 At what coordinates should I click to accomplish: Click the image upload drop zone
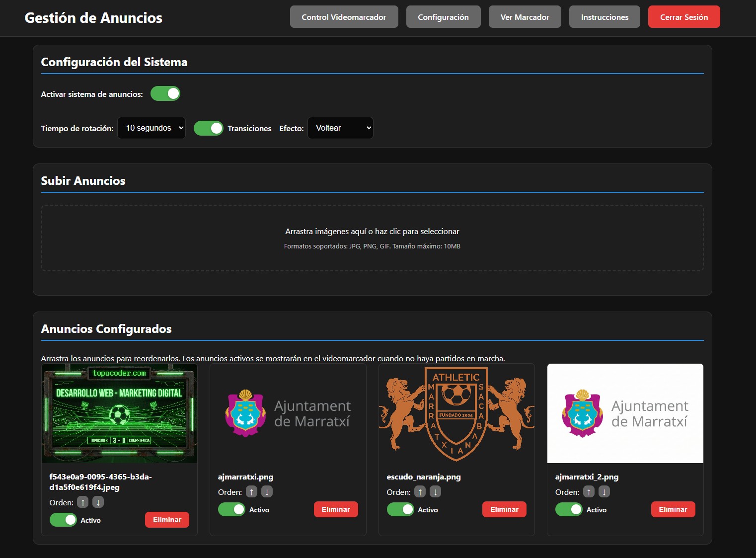coord(372,238)
